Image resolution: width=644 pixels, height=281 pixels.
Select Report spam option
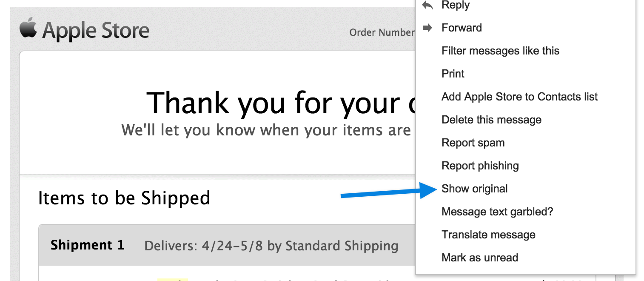473,143
